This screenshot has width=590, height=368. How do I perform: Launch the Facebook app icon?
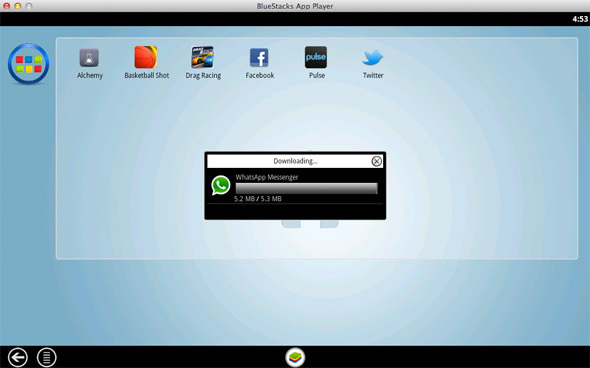coord(259,58)
